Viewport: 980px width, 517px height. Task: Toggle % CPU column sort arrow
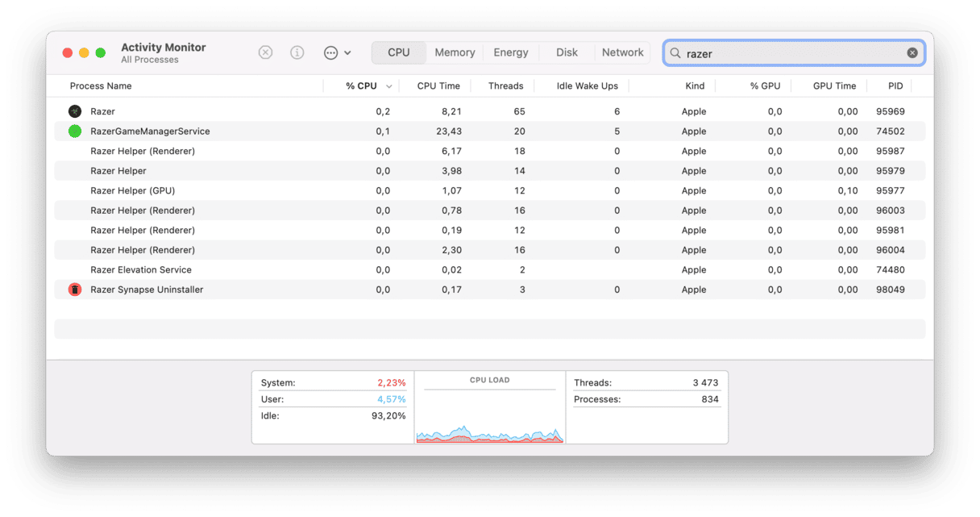click(x=389, y=86)
